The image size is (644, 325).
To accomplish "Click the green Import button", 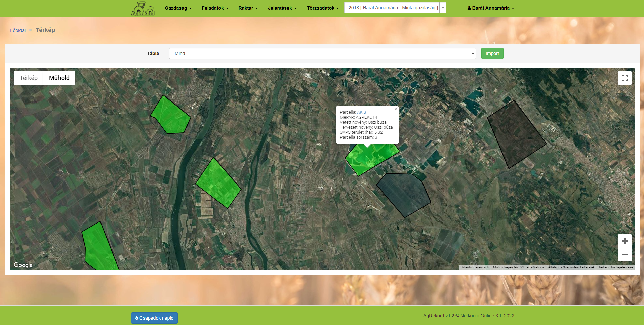I will [x=492, y=53].
